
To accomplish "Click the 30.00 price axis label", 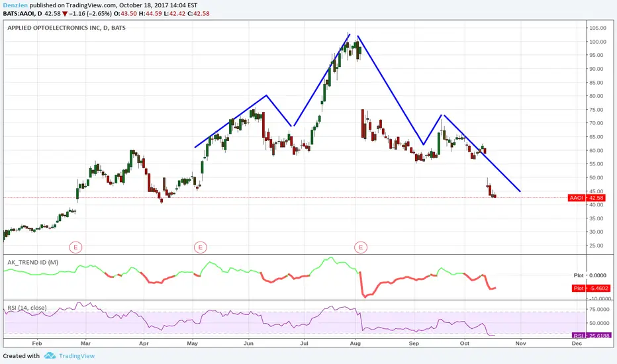I will [597, 232].
